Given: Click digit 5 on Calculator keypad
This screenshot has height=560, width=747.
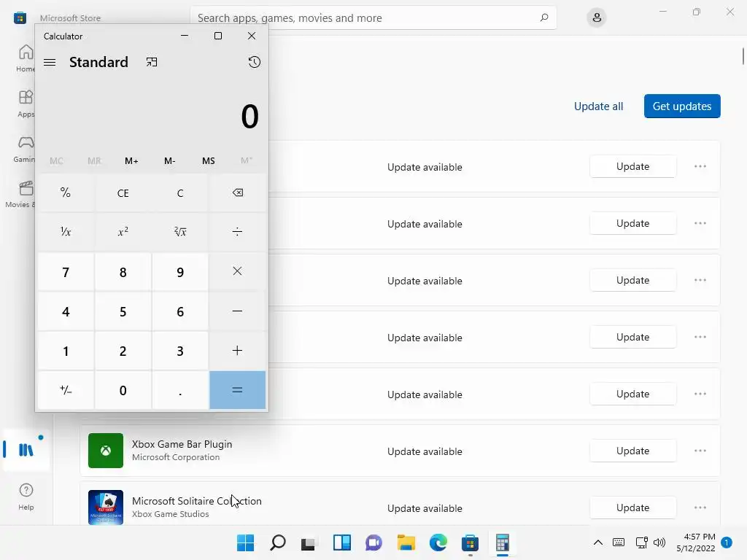Looking at the screenshot, I should (x=123, y=311).
